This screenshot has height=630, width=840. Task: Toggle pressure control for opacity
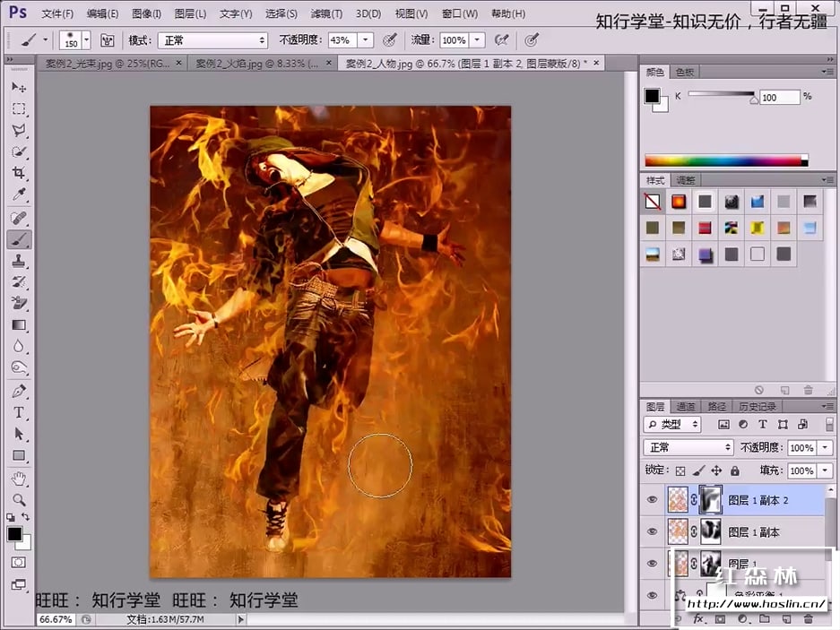(389, 39)
